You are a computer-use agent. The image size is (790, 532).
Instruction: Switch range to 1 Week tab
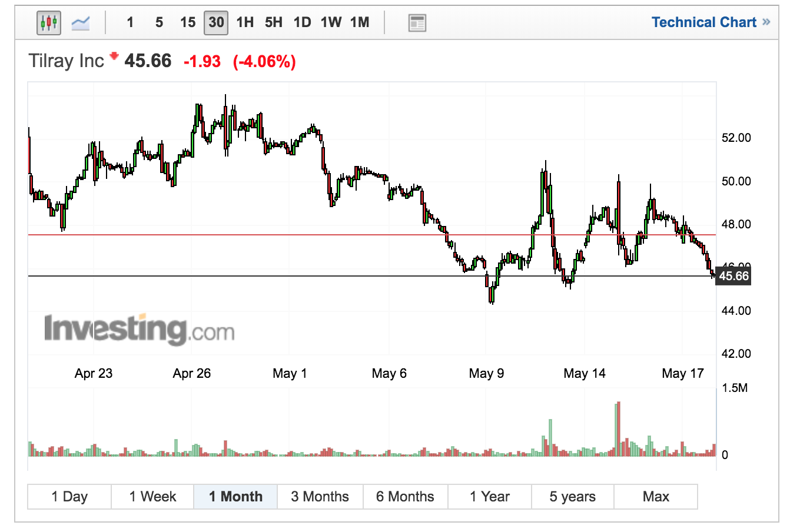pyautogui.click(x=152, y=497)
